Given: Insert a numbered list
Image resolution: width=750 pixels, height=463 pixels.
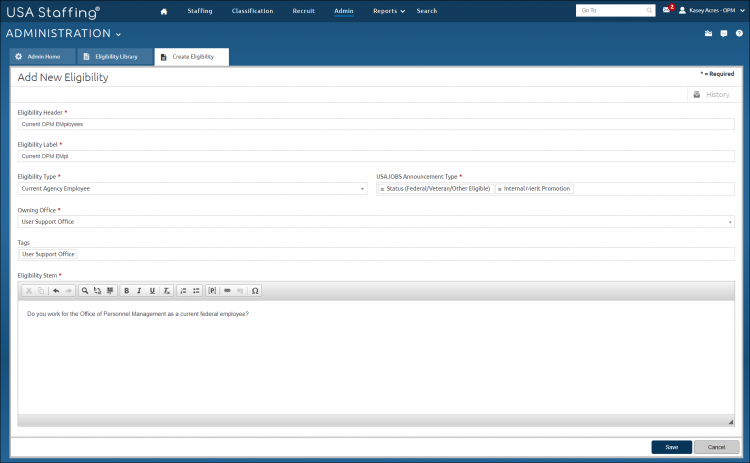Looking at the screenshot, I should click(183, 291).
